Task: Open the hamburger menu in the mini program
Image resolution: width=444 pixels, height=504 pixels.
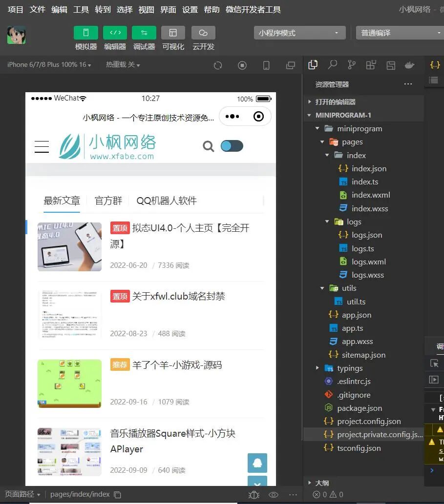Action: (42, 146)
